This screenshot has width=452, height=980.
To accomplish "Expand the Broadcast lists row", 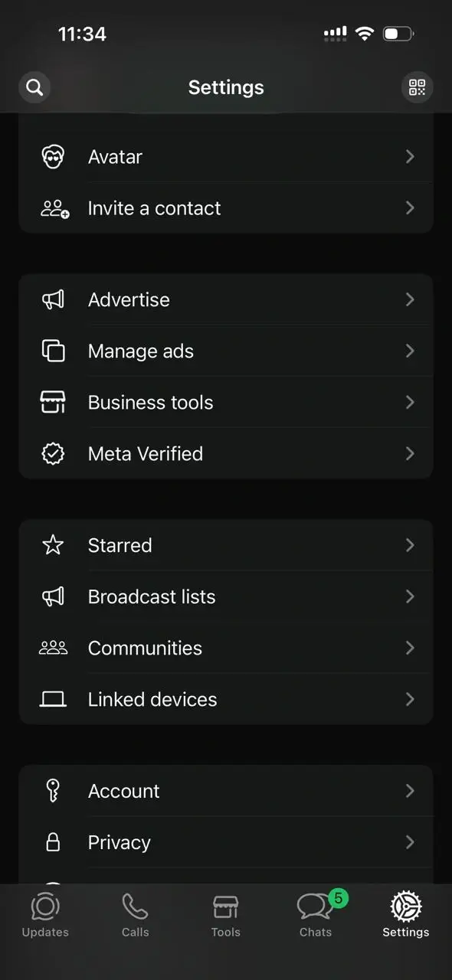I will pos(226,596).
